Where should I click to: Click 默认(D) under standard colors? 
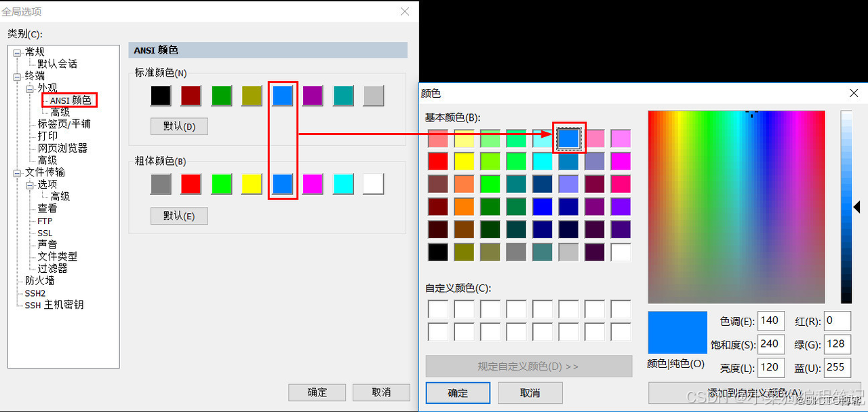(179, 126)
